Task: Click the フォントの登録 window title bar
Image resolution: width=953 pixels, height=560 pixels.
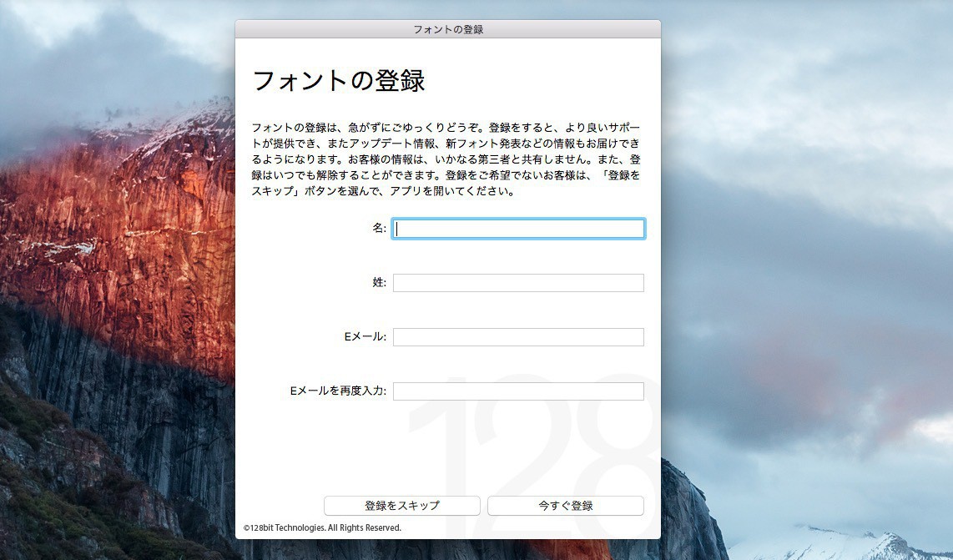Action: tap(448, 29)
